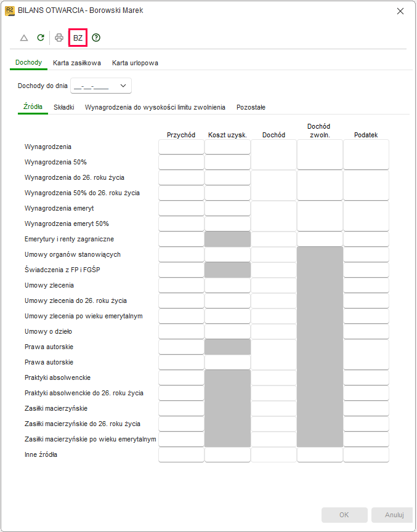Click Przychód field for Wynagrodzenia emeryt
The width and height of the screenshot is (417, 532).
tap(181, 208)
